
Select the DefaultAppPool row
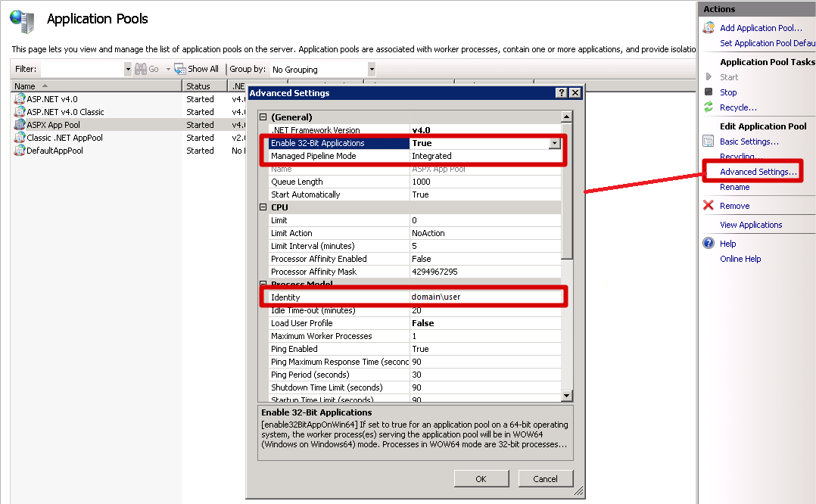(x=129, y=151)
